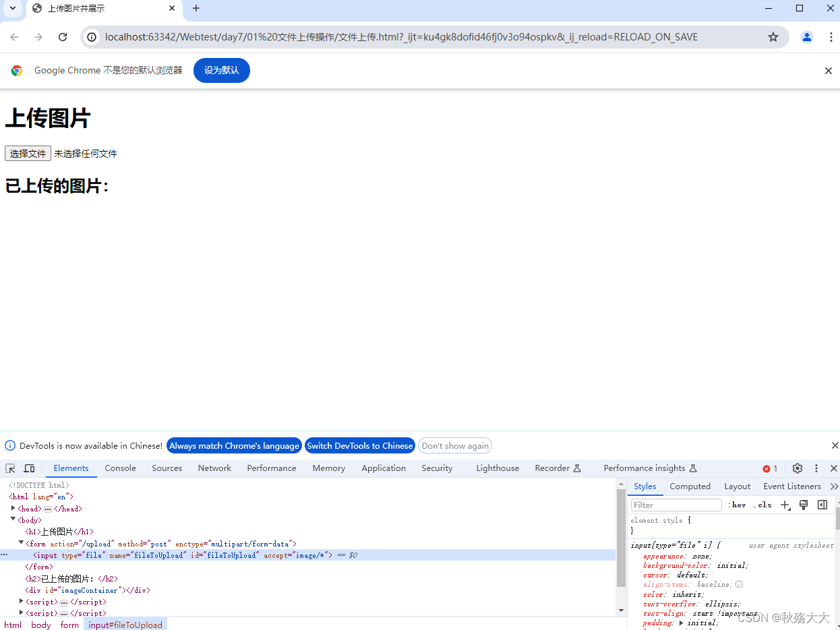Image resolution: width=840 pixels, height=630 pixels.
Task: Collapse the form element node
Action: pos(21,543)
